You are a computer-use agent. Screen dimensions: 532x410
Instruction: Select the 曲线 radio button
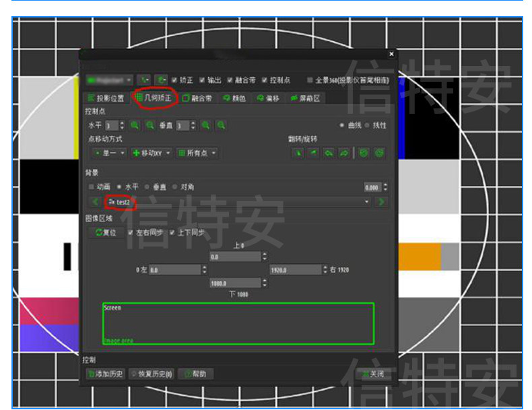(342, 125)
